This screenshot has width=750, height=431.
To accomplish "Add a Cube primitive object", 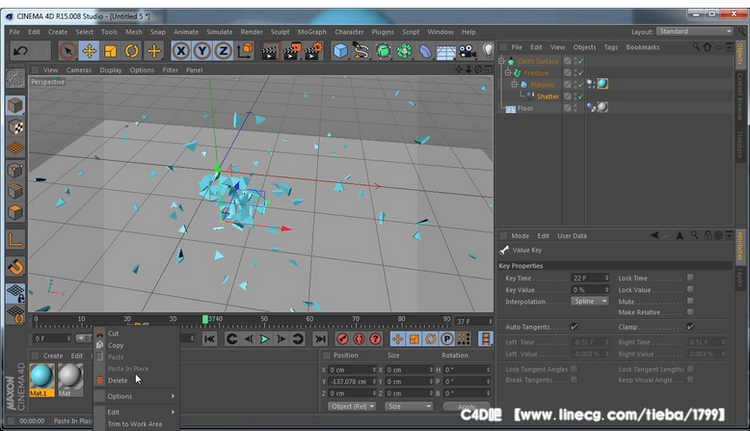I will pyautogui.click(x=340, y=51).
